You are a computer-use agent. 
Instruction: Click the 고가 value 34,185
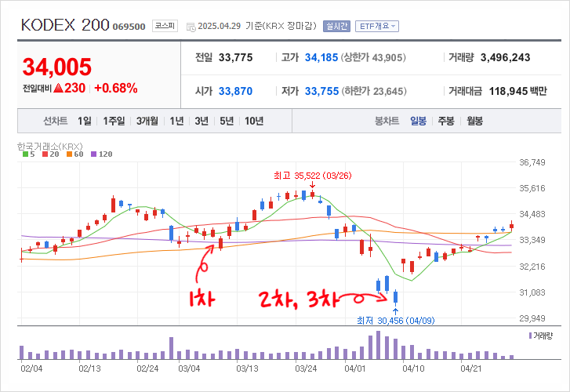pos(321,57)
